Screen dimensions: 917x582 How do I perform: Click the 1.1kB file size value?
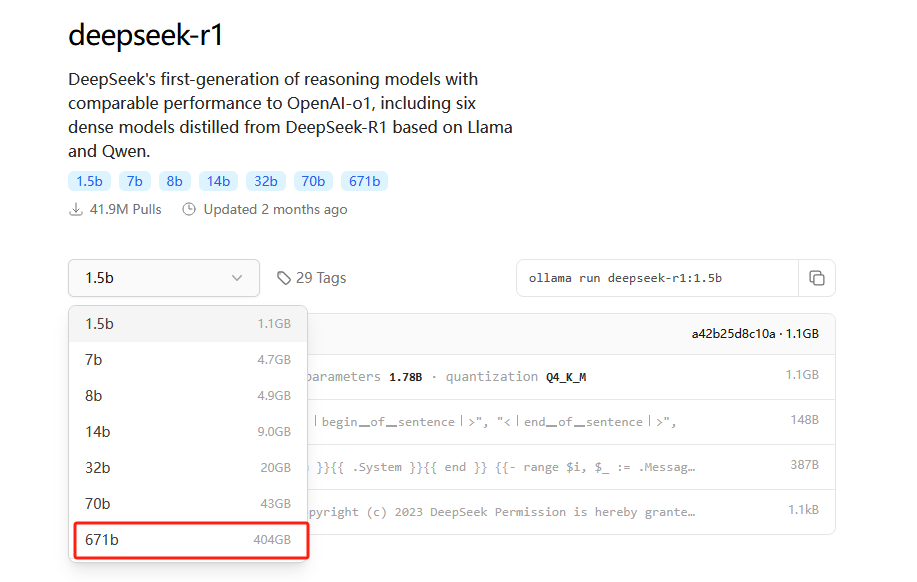tap(803, 510)
